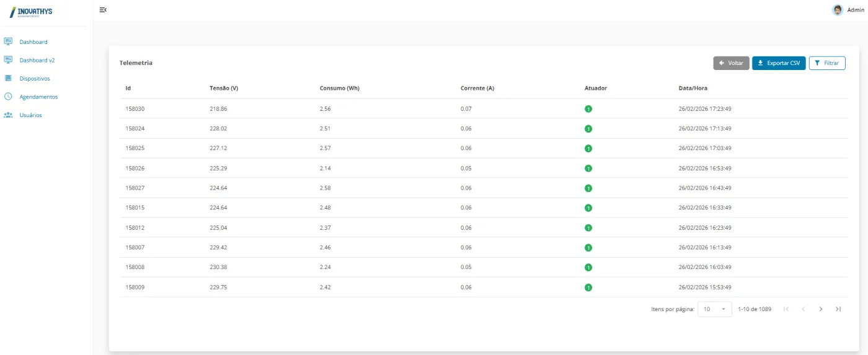Click current value 0.07
Screen dimensions: 868x355
point(466,108)
